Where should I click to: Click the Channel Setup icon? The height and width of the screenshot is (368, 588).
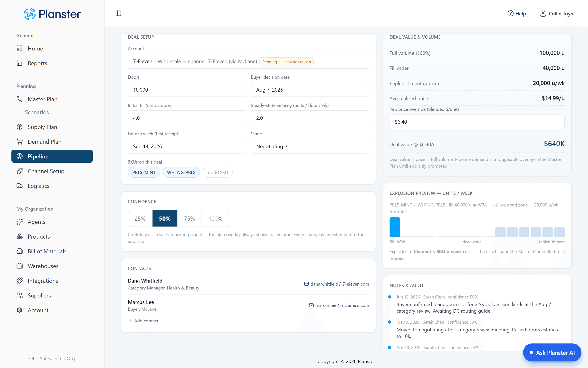[20, 171]
